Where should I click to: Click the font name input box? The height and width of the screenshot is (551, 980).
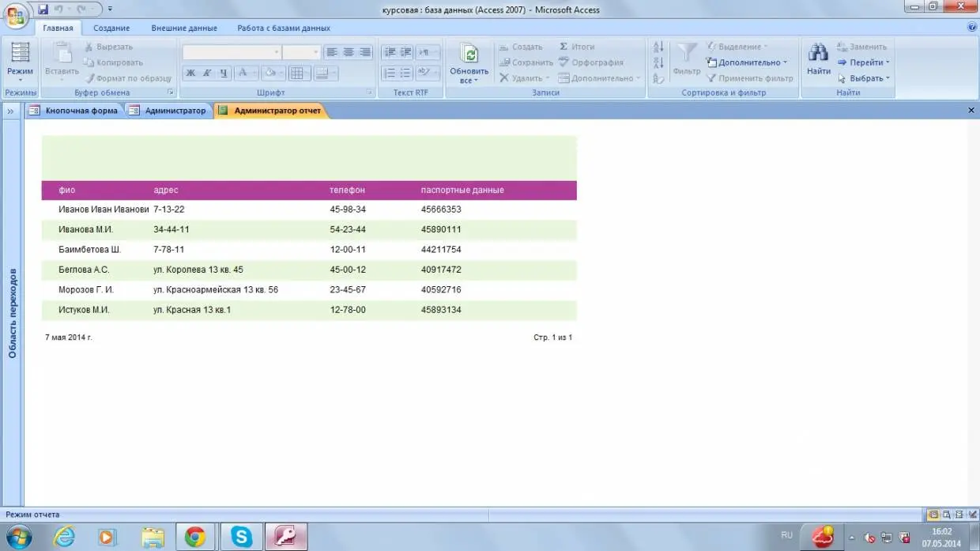[x=231, y=52]
